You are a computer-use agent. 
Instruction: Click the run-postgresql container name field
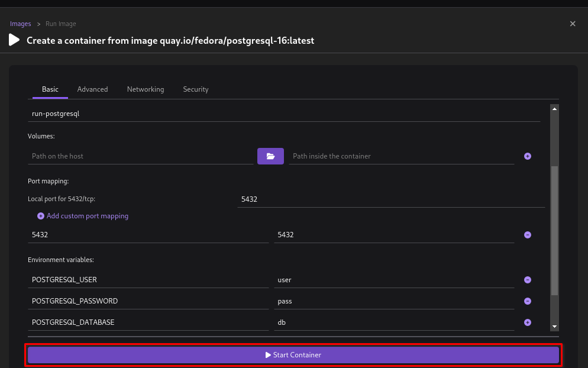coord(284,114)
